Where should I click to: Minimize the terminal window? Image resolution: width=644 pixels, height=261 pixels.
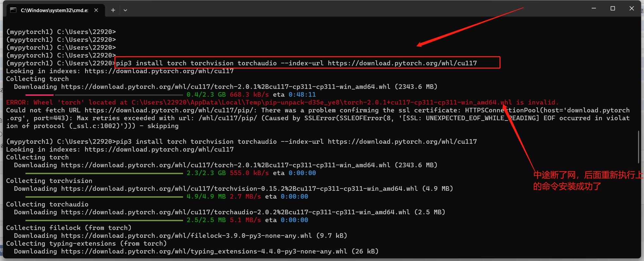(x=594, y=8)
